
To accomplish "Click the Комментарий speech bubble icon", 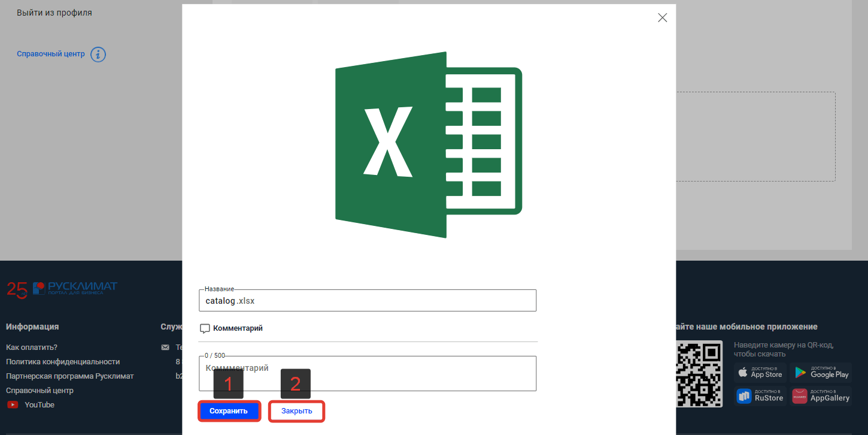I will click(x=205, y=328).
